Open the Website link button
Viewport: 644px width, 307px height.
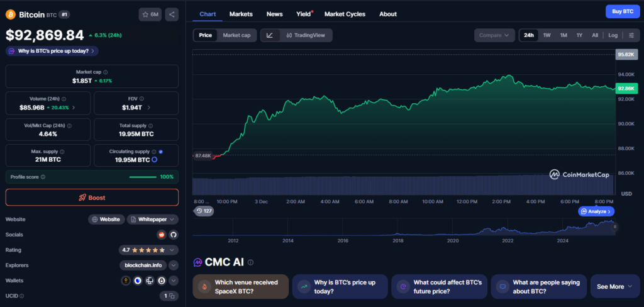(x=106, y=220)
